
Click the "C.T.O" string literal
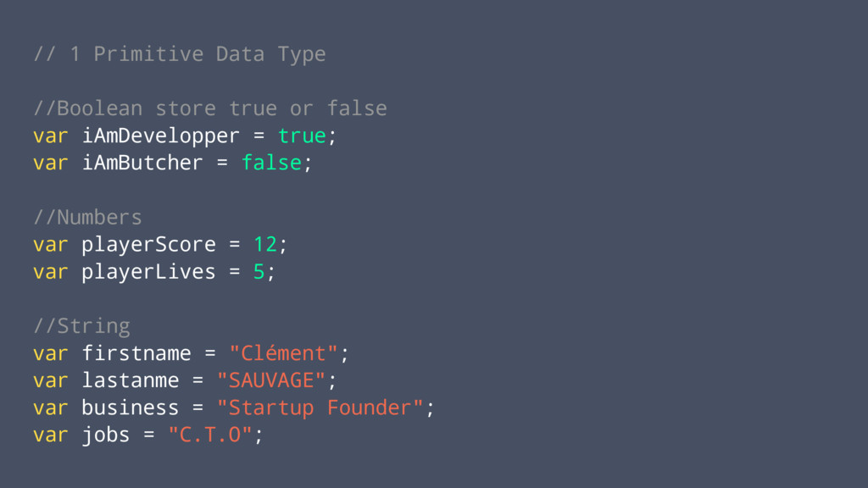210,435
